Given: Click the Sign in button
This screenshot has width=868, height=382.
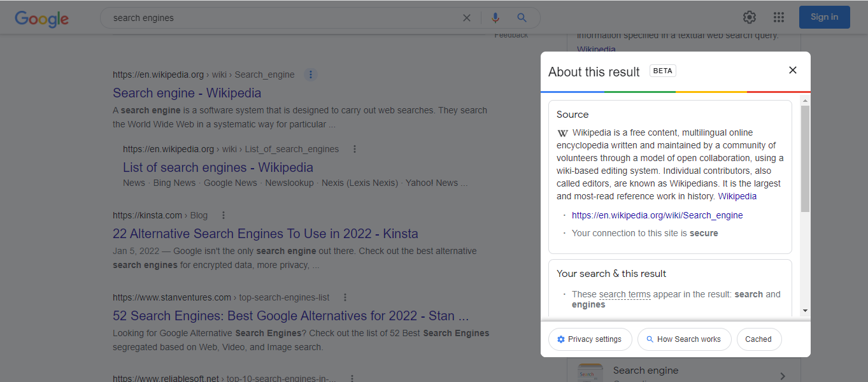Looking at the screenshot, I should (x=824, y=17).
